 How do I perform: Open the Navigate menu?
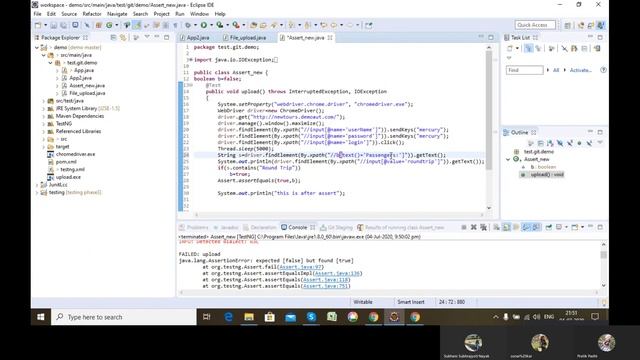coord(117,14)
